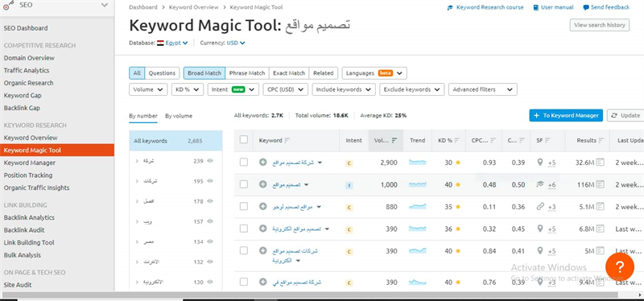This screenshot has height=301, width=644.
Task: Go to the Dashboard breadcrumb
Action: (x=143, y=7)
